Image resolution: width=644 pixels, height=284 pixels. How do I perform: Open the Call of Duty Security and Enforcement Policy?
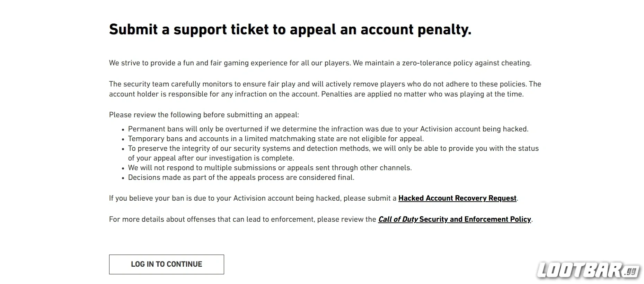tap(455, 219)
